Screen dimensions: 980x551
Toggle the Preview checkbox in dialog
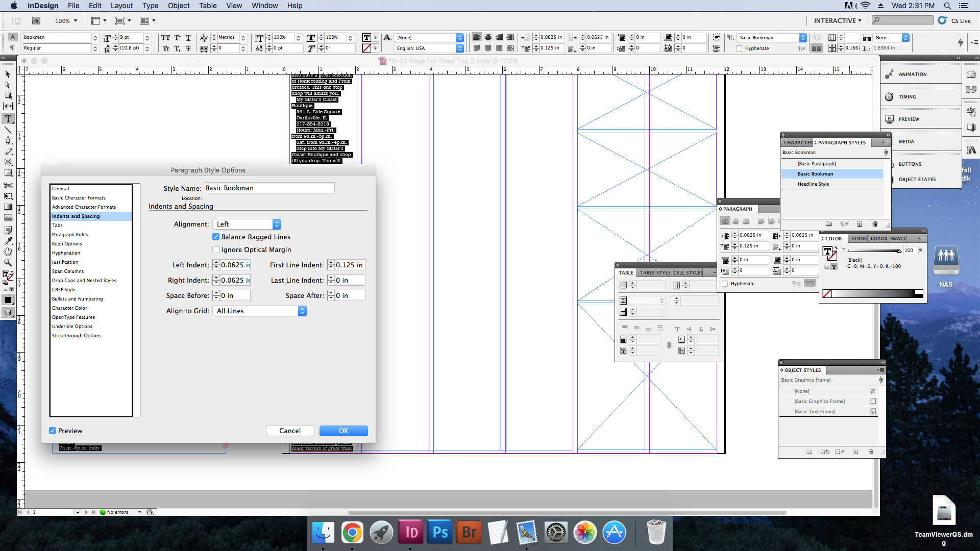[x=53, y=431]
